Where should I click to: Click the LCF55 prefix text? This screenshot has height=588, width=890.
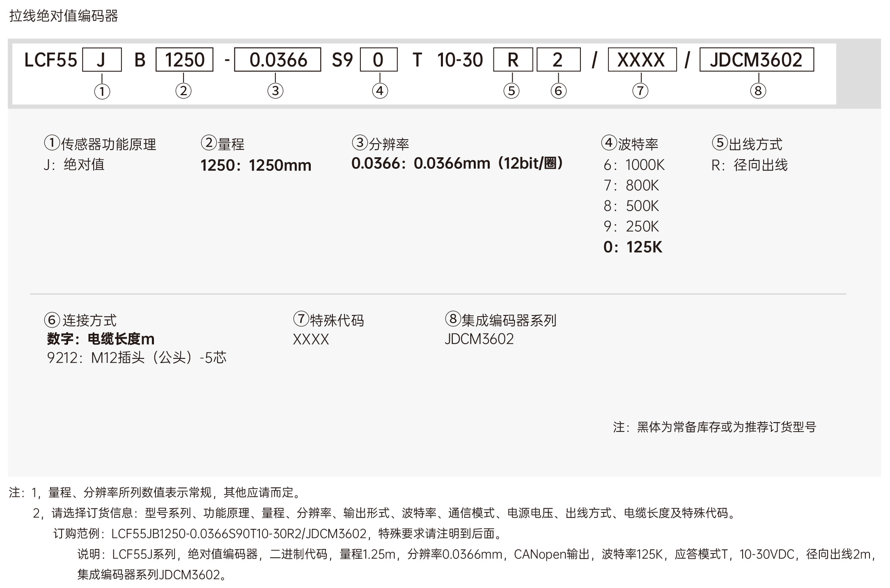tap(50, 60)
